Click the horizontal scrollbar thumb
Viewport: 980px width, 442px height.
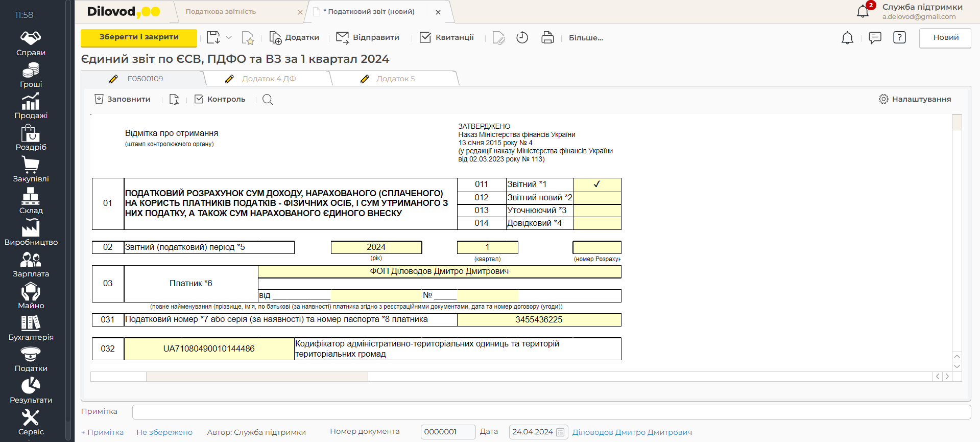pos(256,377)
